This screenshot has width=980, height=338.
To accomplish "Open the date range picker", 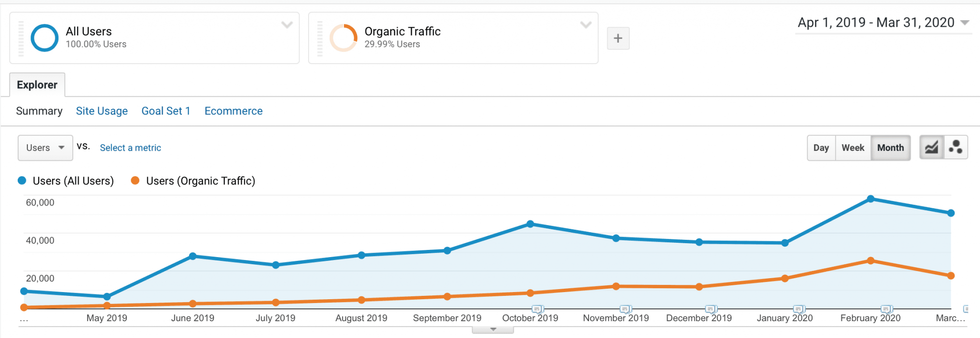I will click(883, 23).
